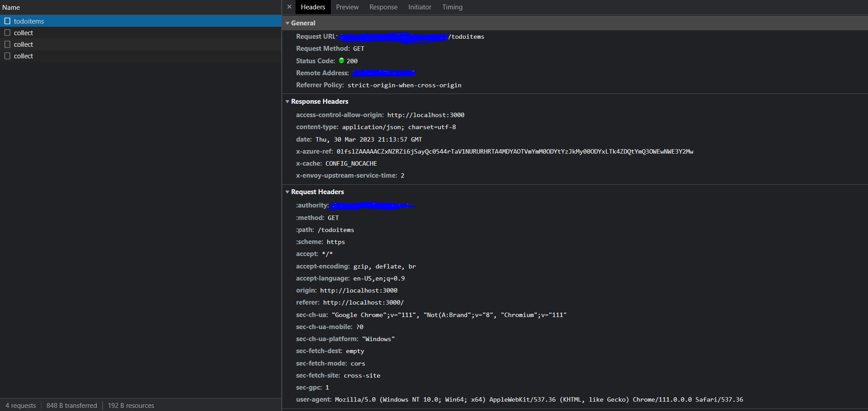
Task: Click the 4 requests status text
Action: click(x=21, y=405)
